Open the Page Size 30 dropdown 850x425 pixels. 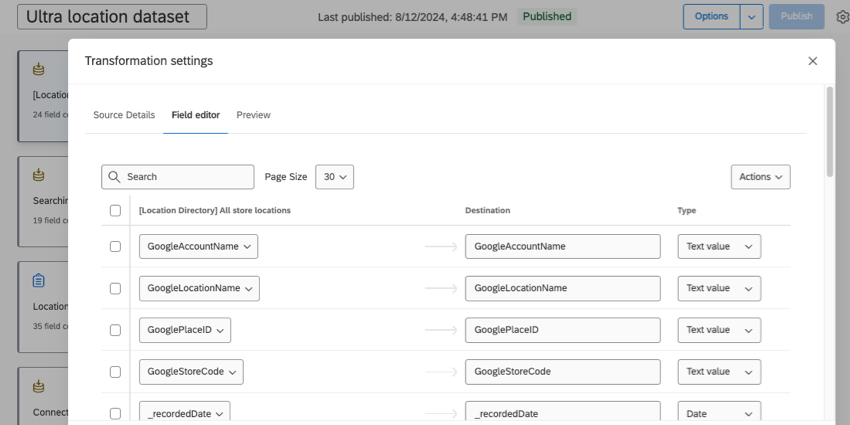(334, 177)
